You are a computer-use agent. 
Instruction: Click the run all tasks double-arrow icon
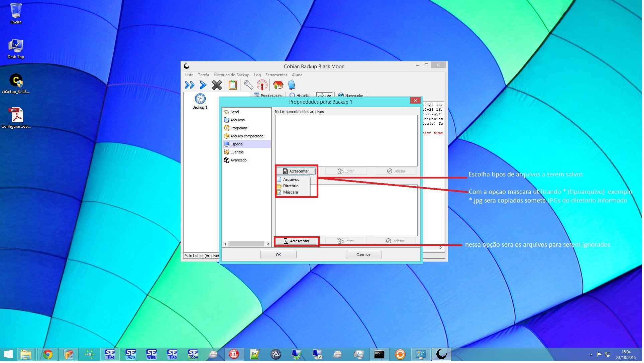190,85
